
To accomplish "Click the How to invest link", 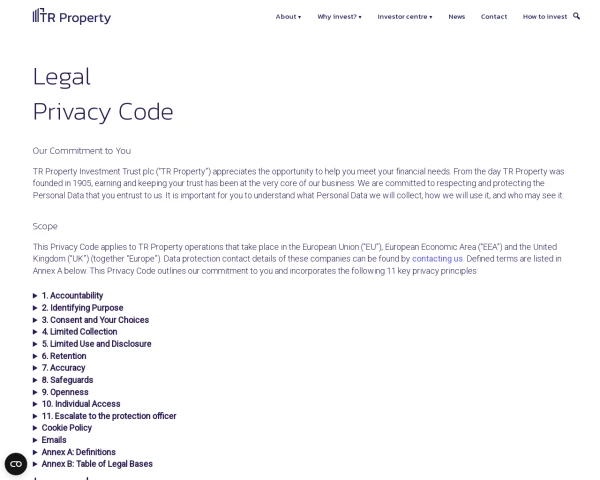I will [x=544, y=17].
